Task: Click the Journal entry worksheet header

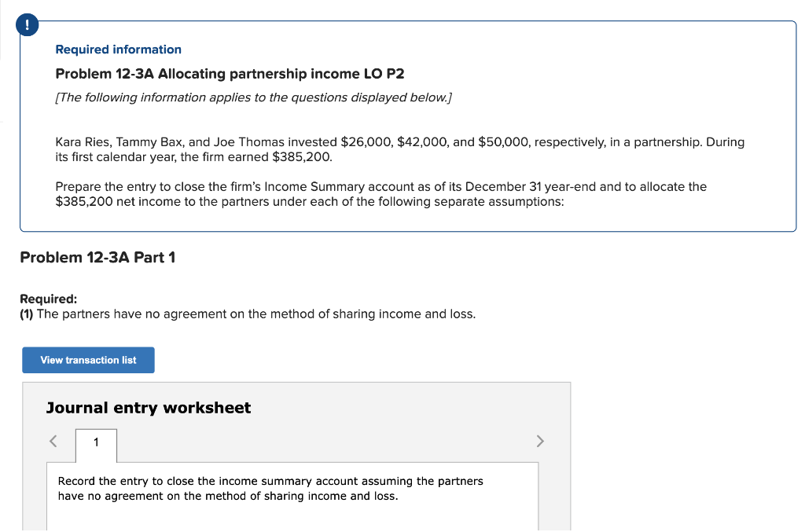Action: [148, 408]
